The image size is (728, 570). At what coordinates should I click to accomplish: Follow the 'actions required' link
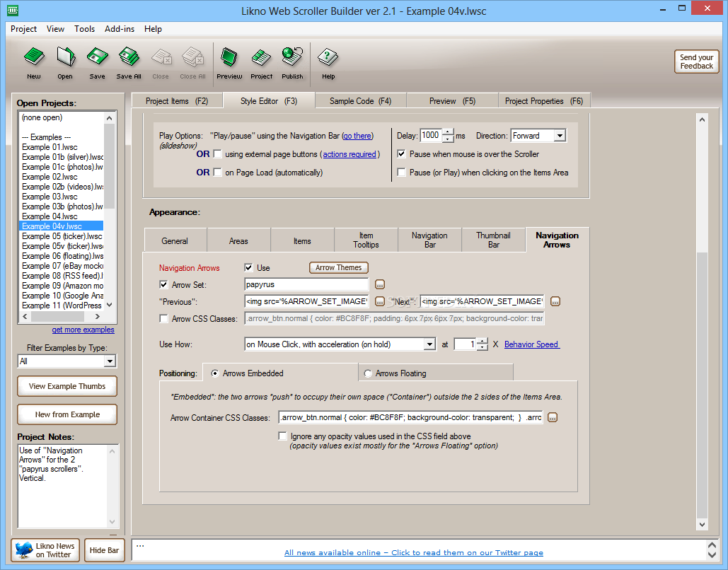tap(349, 154)
